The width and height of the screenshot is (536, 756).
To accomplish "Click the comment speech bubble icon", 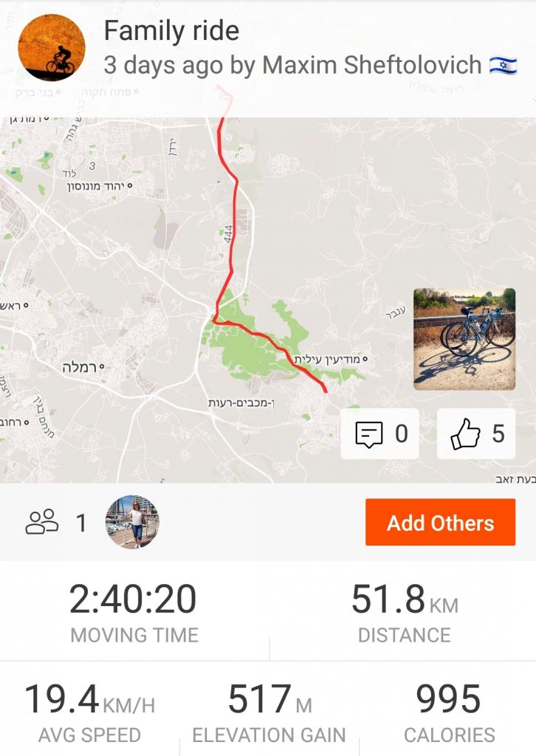I will click(x=368, y=434).
